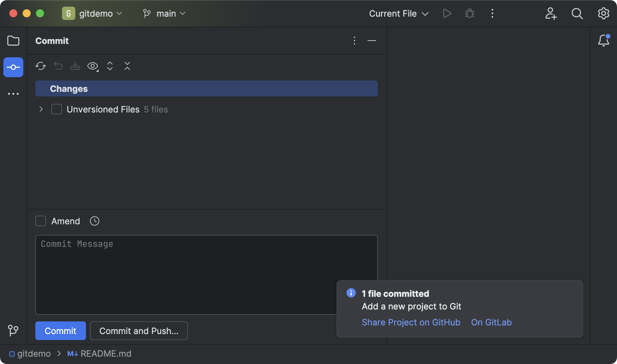Open the Git tool window icon at bottom left
Viewport: 617px width, 364px height.
pos(13,330)
